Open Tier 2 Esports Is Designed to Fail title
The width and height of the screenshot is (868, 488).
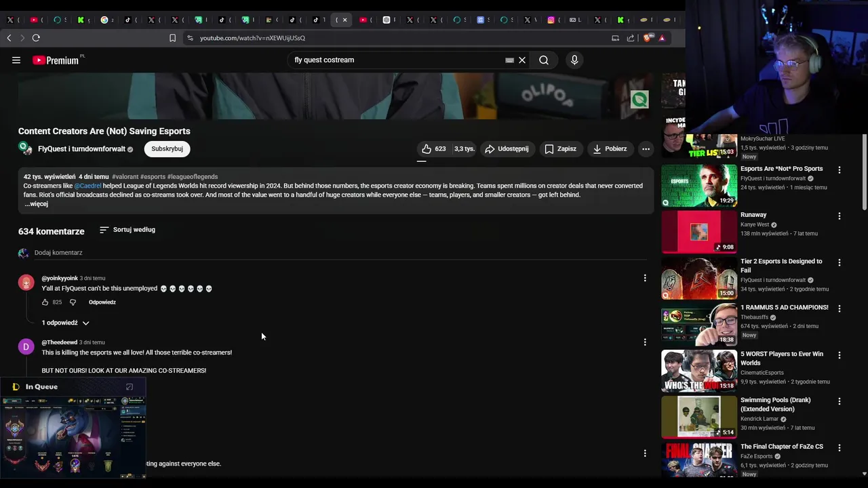point(781,266)
